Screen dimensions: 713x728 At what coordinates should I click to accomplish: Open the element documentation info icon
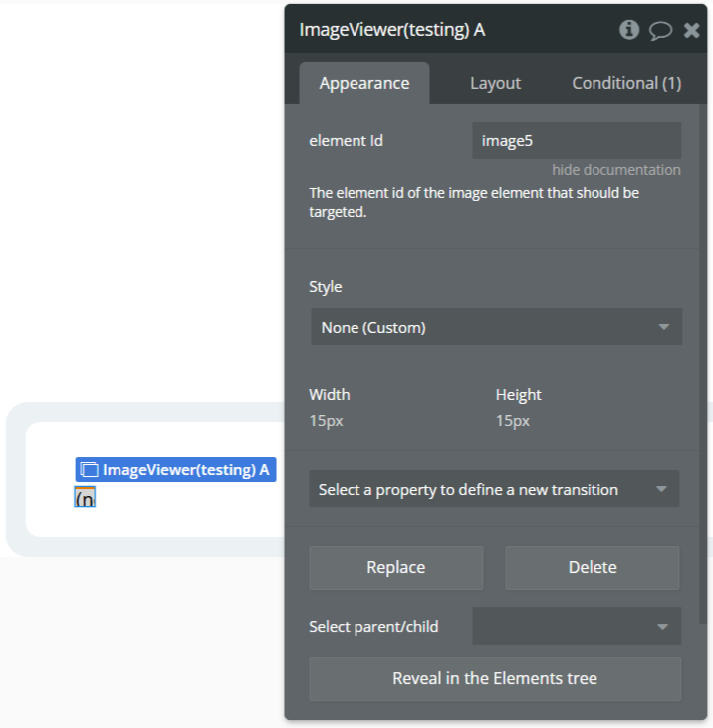pos(629,30)
